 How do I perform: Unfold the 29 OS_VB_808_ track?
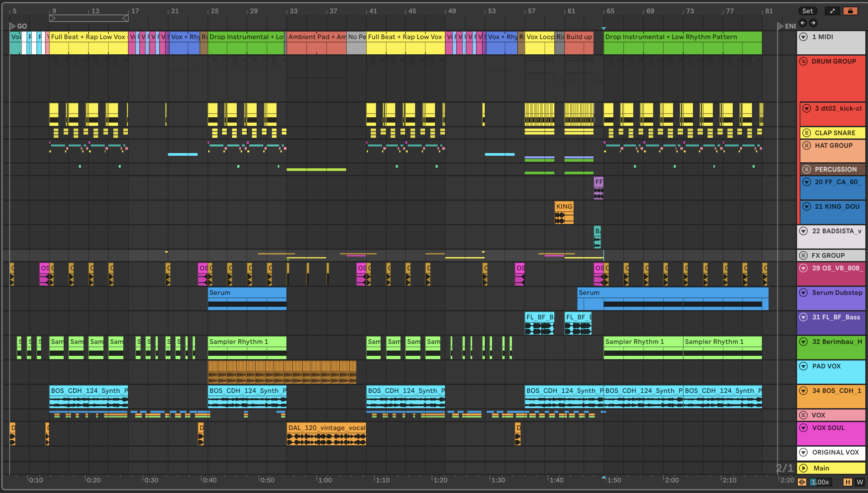click(803, 268)
